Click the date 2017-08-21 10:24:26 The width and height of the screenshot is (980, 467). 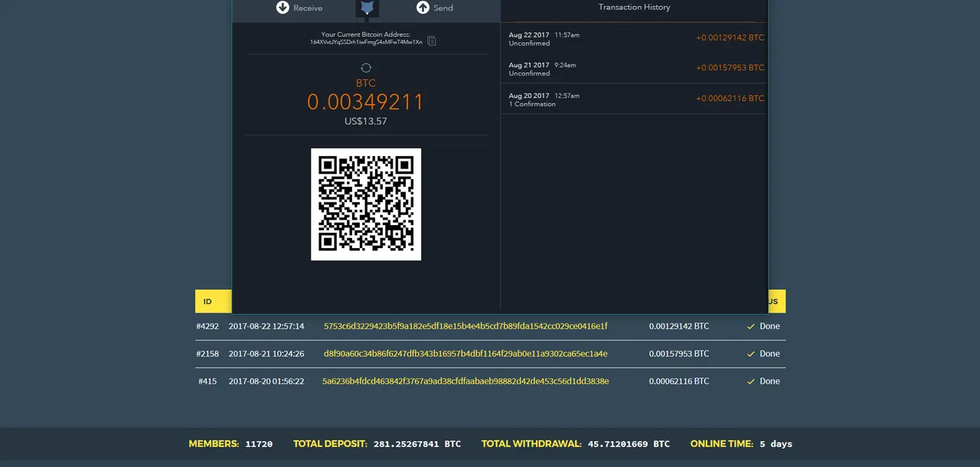tap(266, 354)
